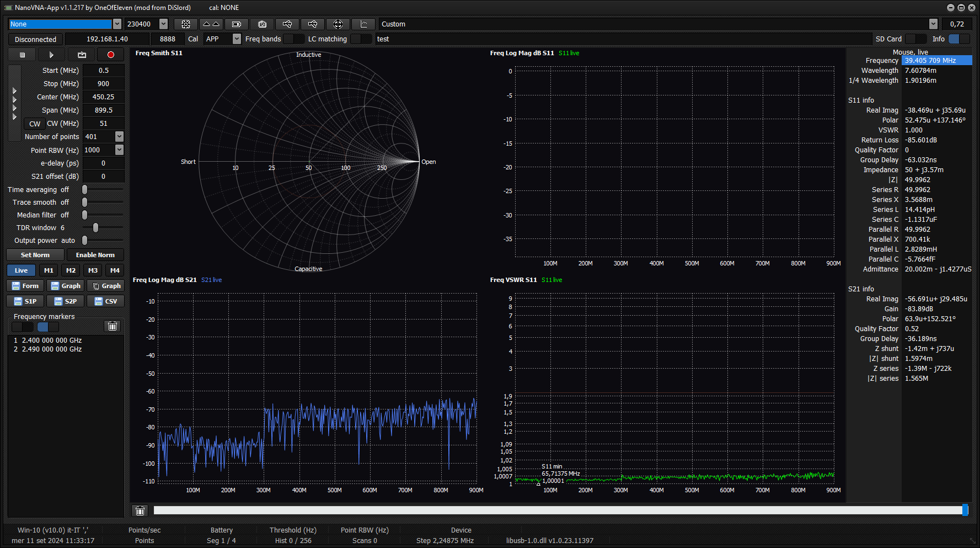This screenshot has width=980, height=548.
Task: Toggle the second blue Frequency markers switch
Action: point(48,327)
